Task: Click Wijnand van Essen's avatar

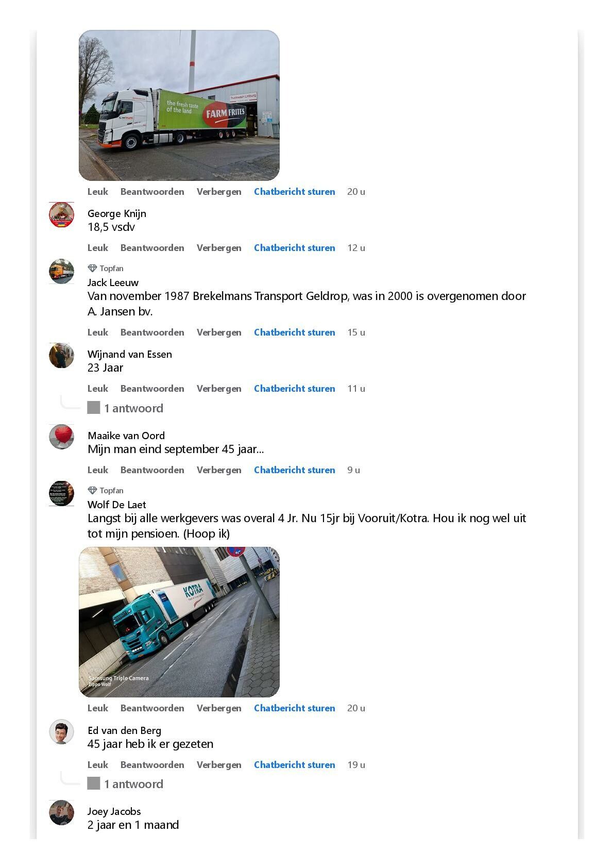Action: 61,355
